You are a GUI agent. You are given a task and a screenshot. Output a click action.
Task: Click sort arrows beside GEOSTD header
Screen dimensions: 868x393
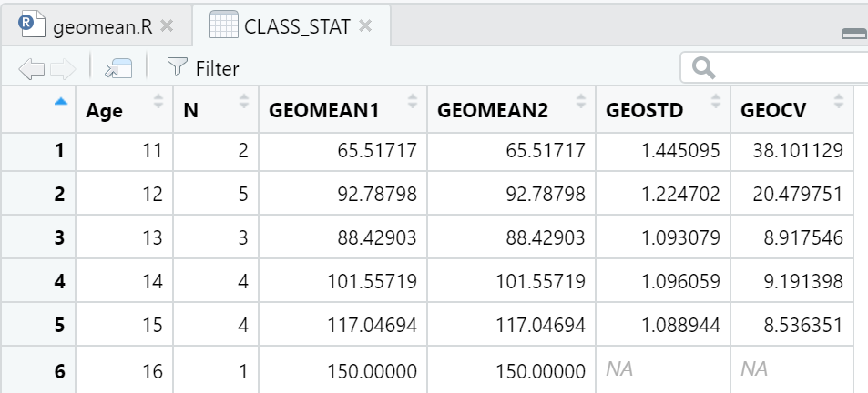click(716, 101)
